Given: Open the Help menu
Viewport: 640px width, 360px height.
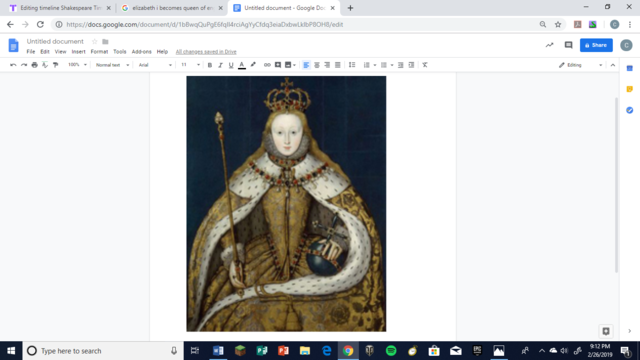Looking at the screenshot, I should point(162,52).
